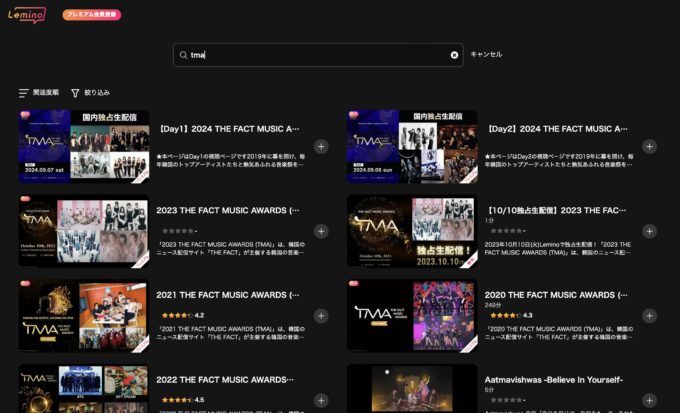The image size is (680, 413).
Task: Click the 4.5 star rating of 2022 awards
Action: [x=183, y=400]
